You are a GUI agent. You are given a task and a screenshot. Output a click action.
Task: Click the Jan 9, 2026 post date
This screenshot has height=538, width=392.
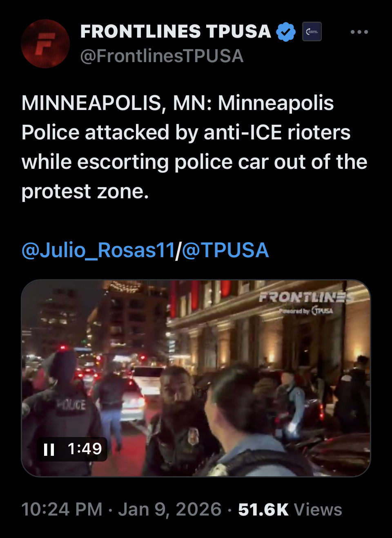170,510
